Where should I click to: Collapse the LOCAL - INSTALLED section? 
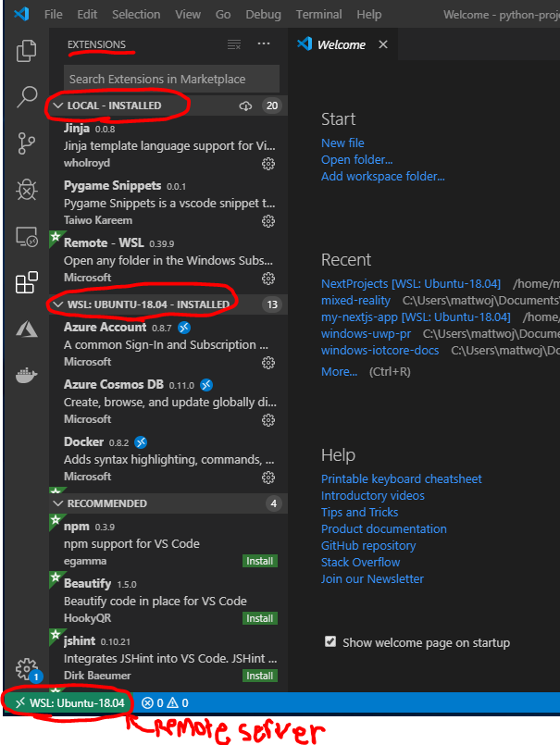pos(65,106)
